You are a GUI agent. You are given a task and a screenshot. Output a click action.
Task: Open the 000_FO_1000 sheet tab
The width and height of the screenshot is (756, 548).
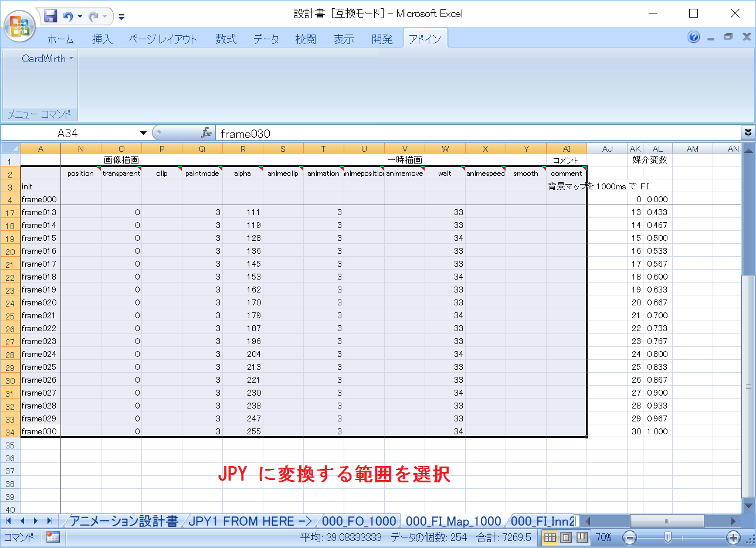[x=359, y=521]
